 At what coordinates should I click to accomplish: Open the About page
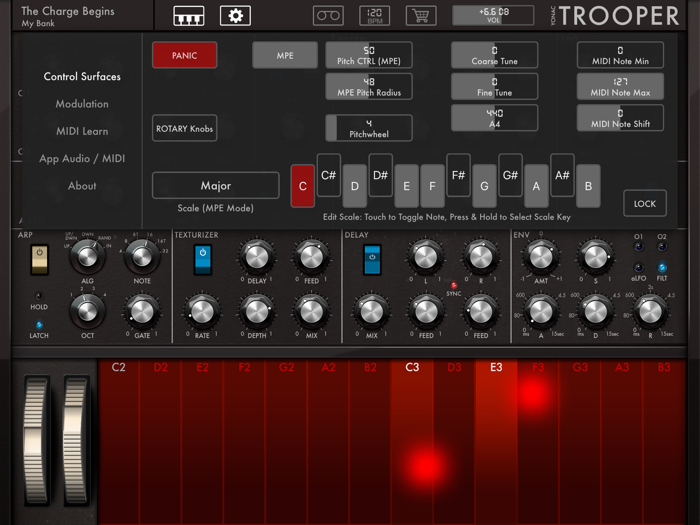click(82, 186)
